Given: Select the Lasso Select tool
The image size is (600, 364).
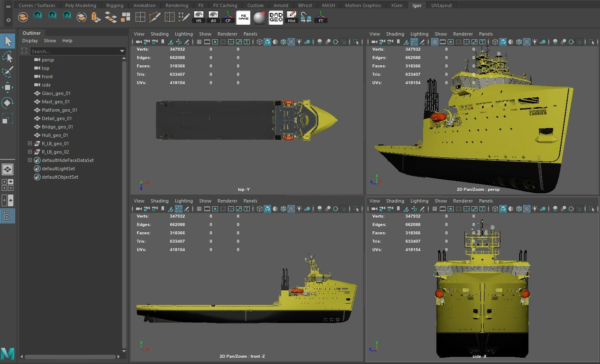Looking at the screenshot, I should point(8,57).
